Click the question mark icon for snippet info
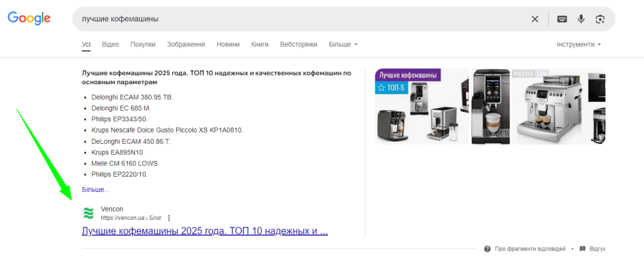Image resolution: width=644 pixels, height=257 pixels. 488,248
